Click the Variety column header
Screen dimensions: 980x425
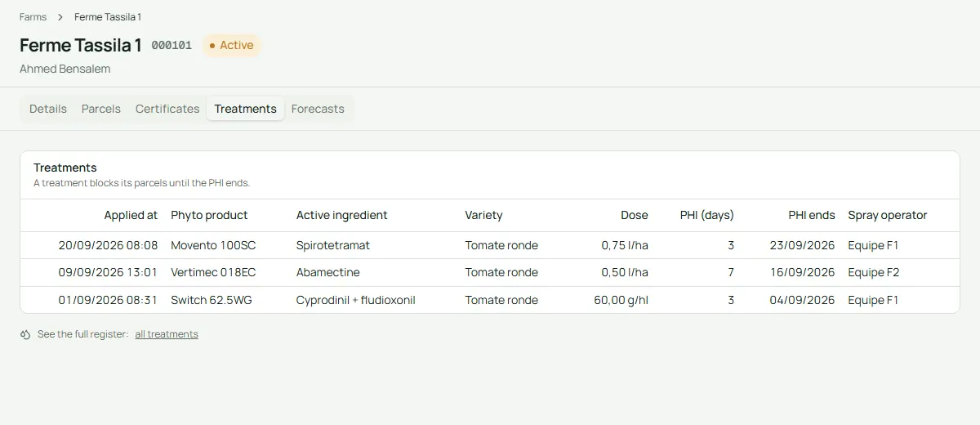click(483, 215)
